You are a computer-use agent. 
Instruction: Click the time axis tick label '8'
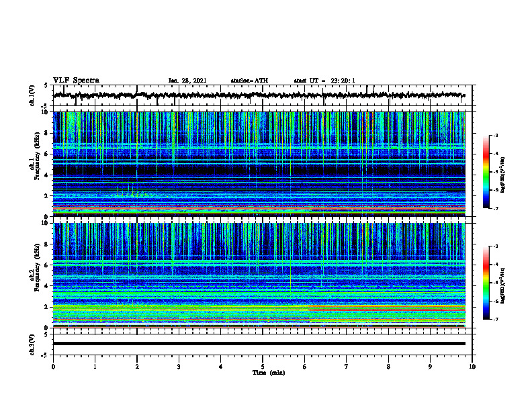388,367
